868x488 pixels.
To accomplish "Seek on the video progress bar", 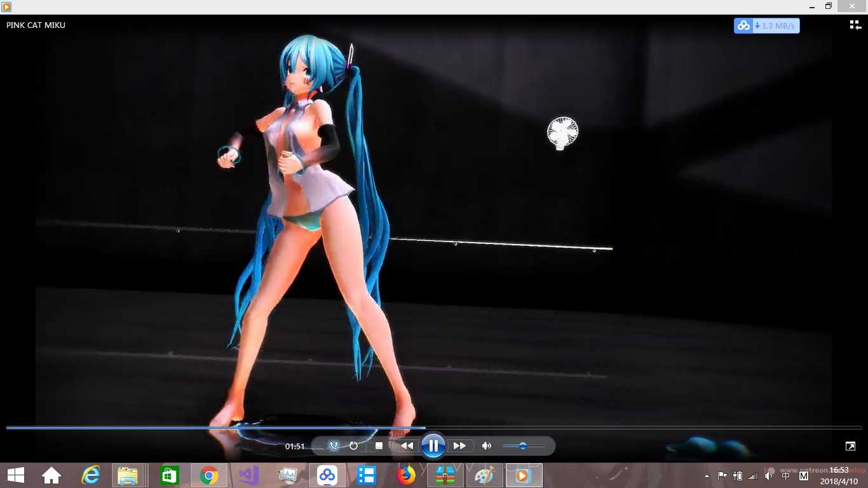I will pos(434,428).
